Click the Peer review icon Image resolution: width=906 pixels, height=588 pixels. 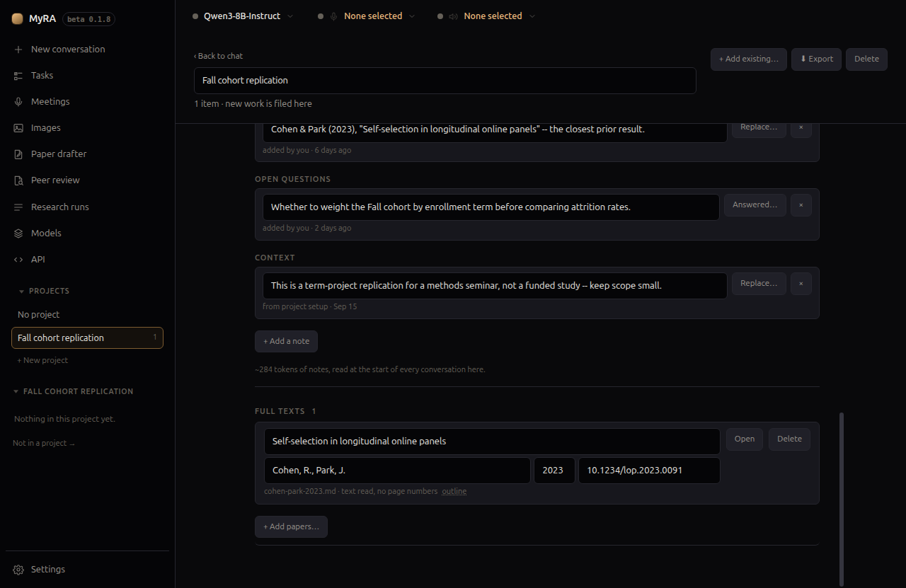click(18, 180)
